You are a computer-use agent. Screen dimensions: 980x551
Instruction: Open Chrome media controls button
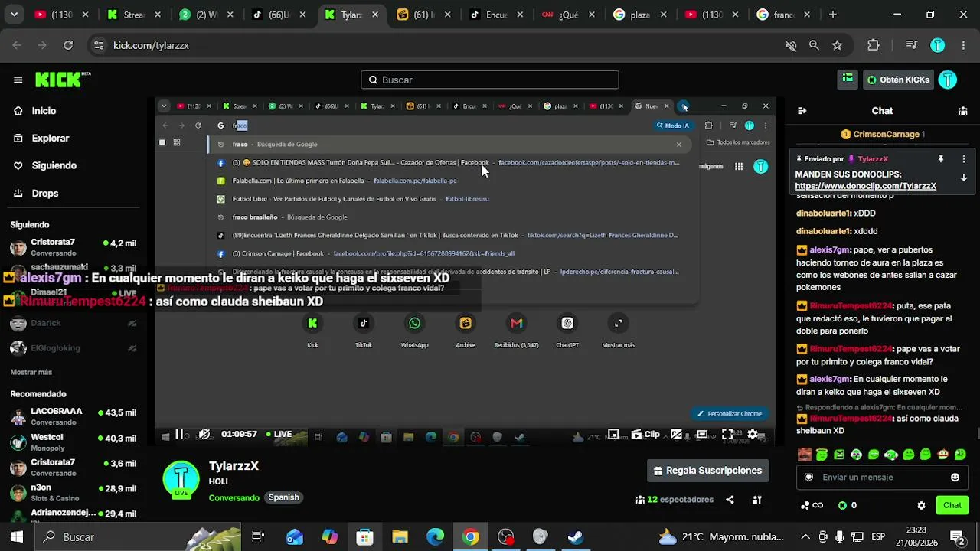pyautogui.click(x=911, y=45)
